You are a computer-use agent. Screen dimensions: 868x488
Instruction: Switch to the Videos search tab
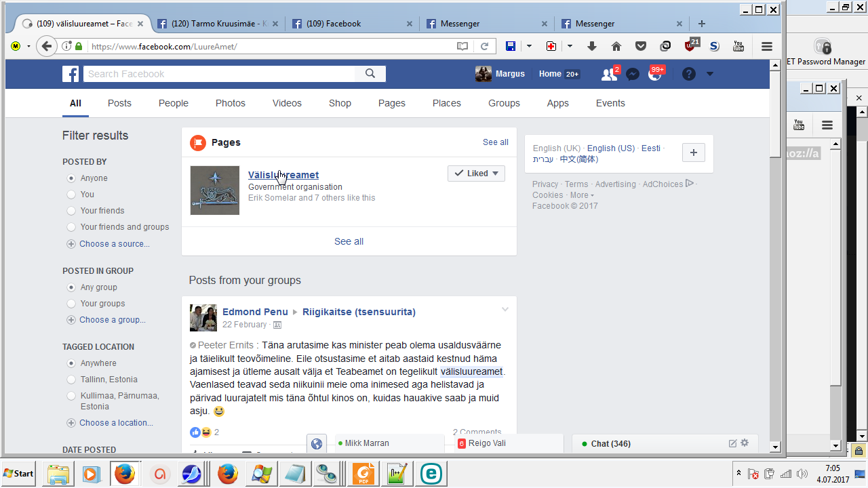click(287, 103)
